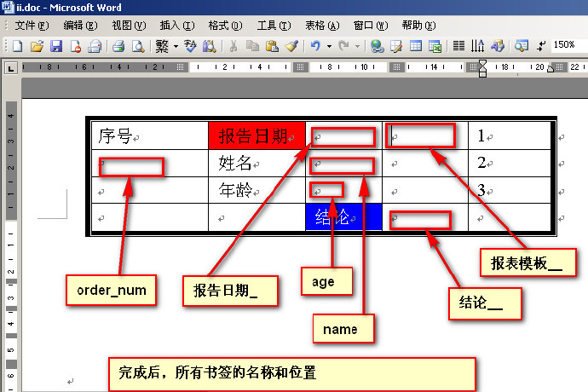The width and height of the screenshot is (588, 392).
Task: Click the hourglass indent marker on ruler
Action: (x=482, y=68)
